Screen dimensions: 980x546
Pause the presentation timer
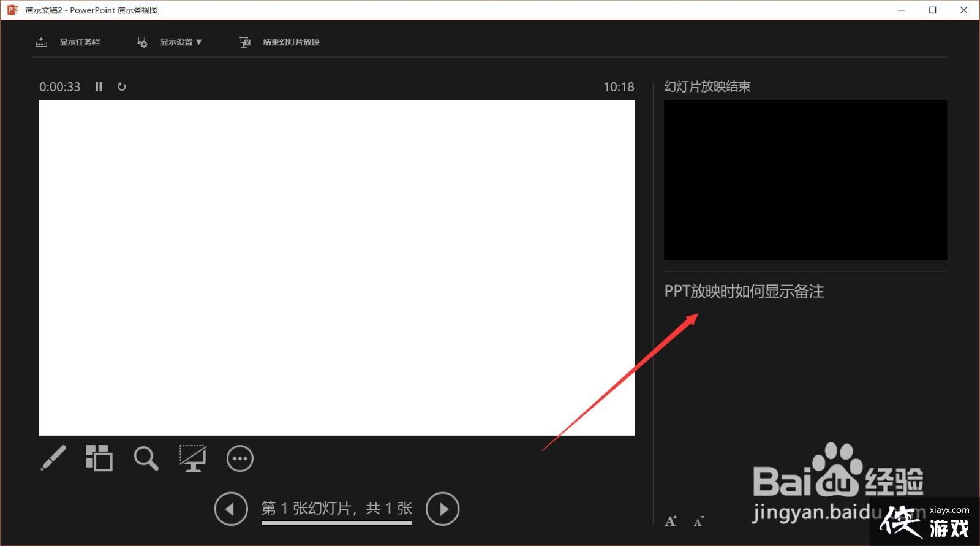click(x=99, y=86)
